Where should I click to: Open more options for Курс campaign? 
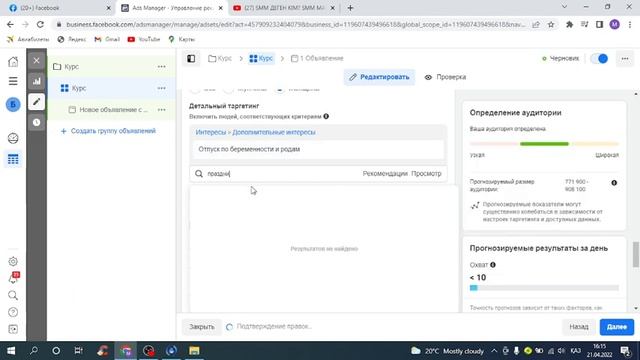(162, 67)
